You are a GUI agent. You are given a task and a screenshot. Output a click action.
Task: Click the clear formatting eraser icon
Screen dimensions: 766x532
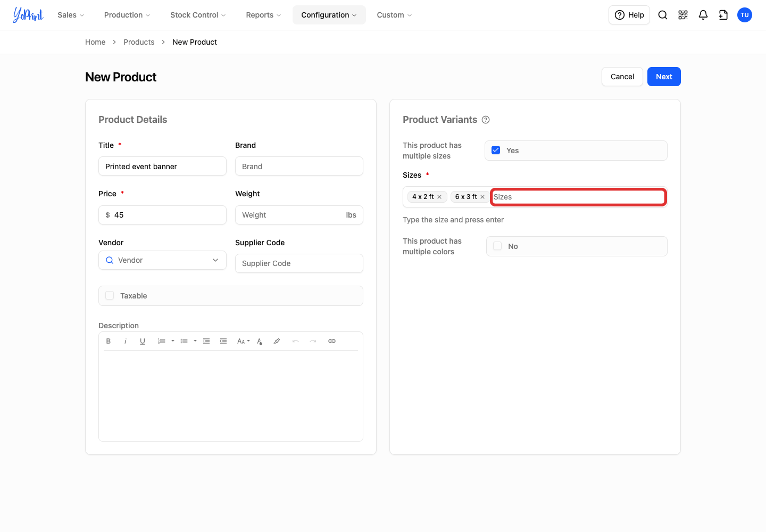pos(277,341)
